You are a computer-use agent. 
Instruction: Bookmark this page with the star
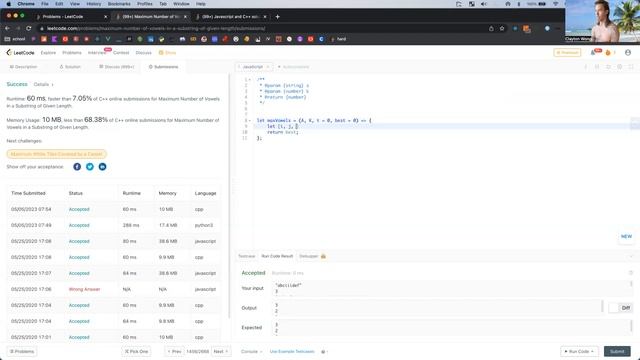click(x=502, y=28)
